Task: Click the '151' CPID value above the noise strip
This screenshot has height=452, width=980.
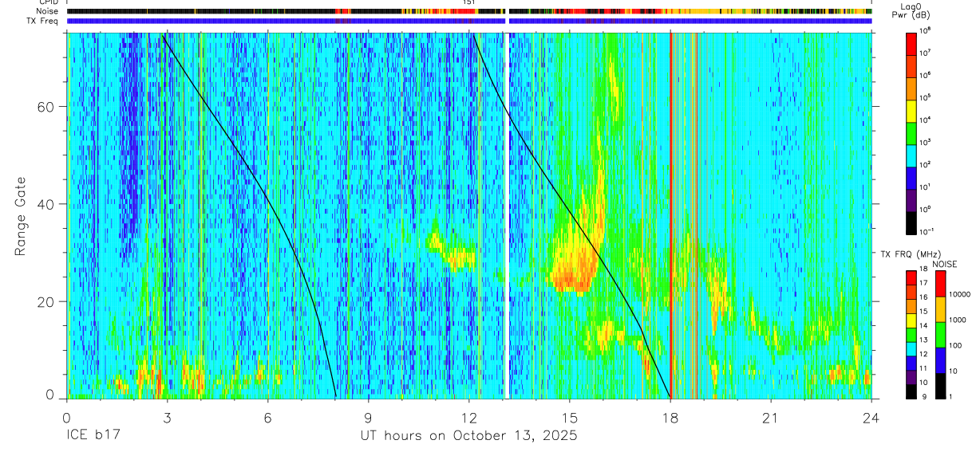Action: point(468,3)
